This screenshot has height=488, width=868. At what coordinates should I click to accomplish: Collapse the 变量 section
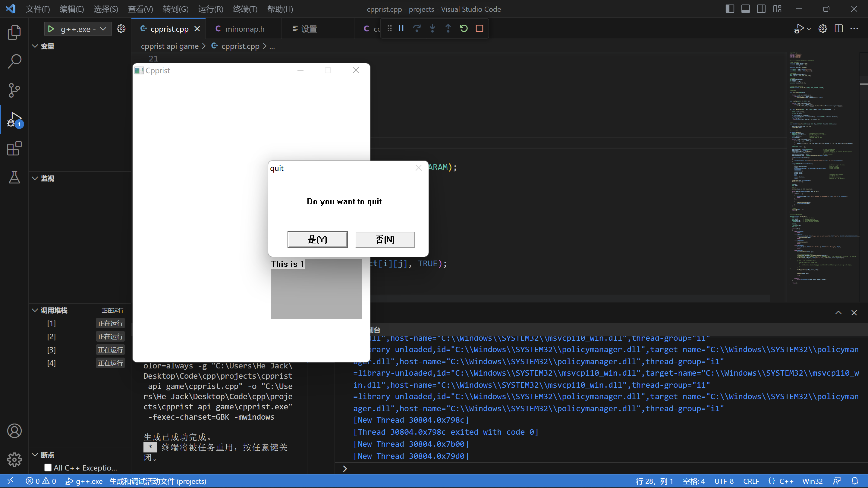pyautogui.click(x=35, y=46)
